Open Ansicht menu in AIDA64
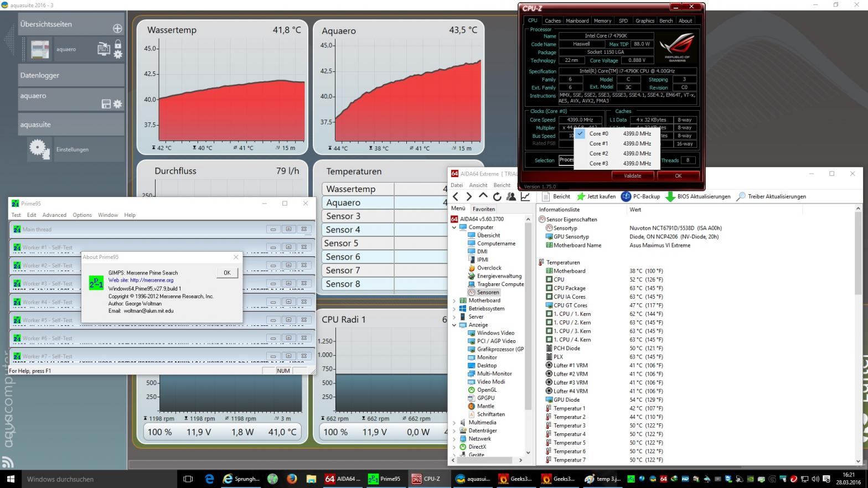 tap(478, 185)
